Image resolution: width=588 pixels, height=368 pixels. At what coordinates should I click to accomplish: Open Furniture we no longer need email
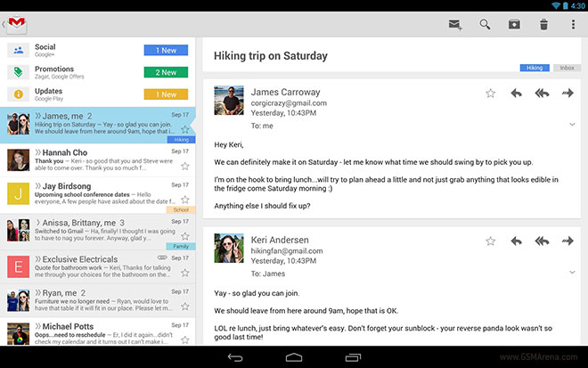(97, 300)
